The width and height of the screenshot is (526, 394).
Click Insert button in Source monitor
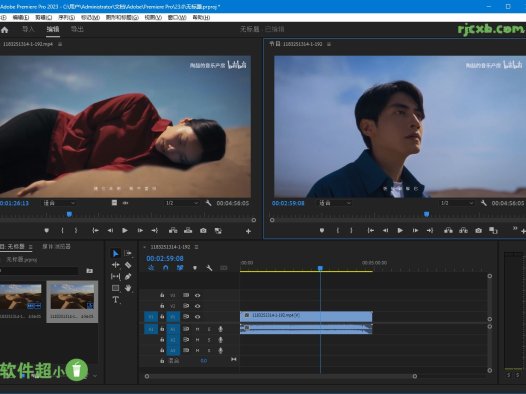[173, 230]
